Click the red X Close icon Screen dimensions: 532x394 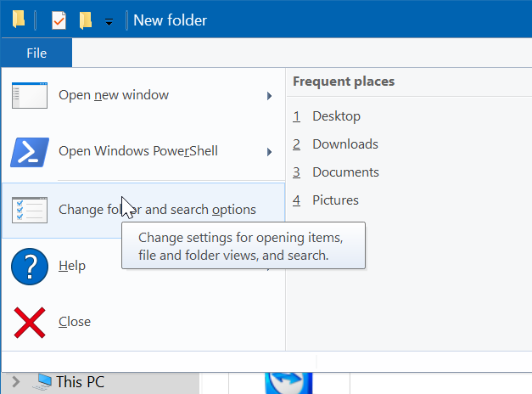click(30, 323)
